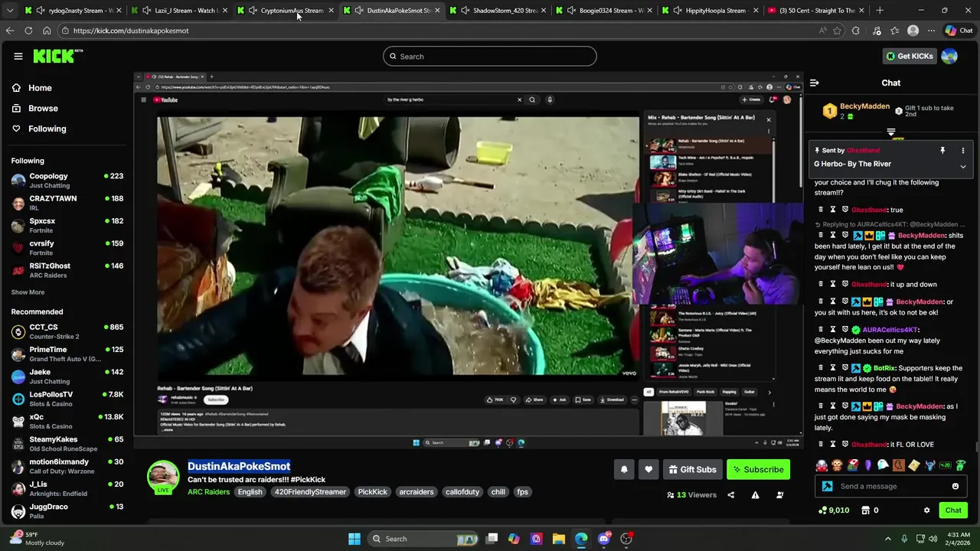Open Discord from the Windows taskbar

tap(604, 539)
